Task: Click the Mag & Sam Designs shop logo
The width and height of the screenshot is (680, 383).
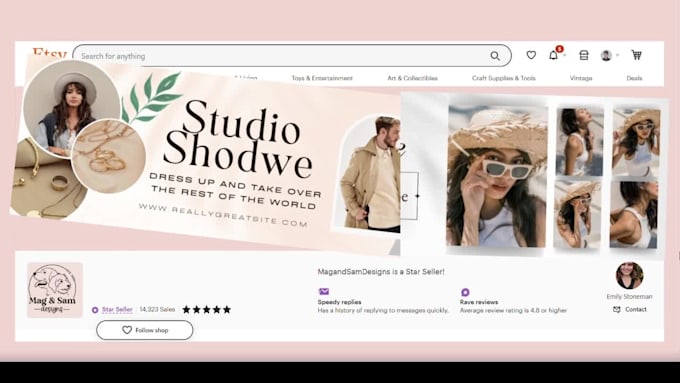Action: (55, 290)
